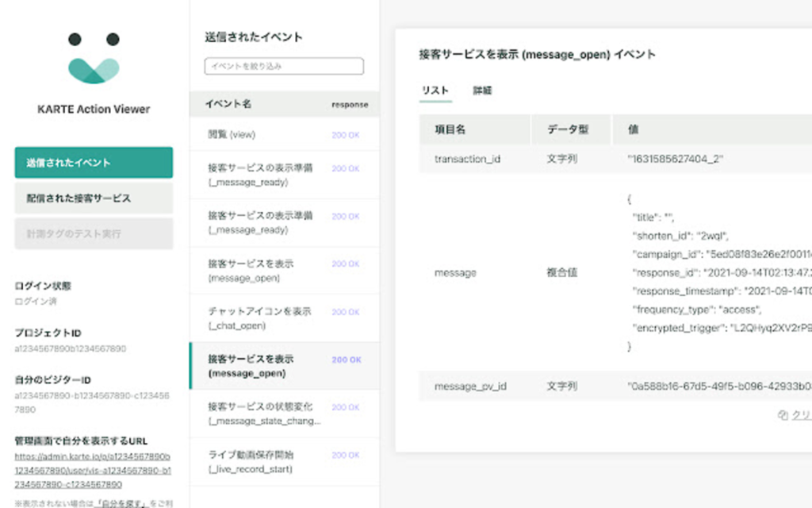
Task: Click the 「自分を探す」 link in the footnote
Action: 120,503
